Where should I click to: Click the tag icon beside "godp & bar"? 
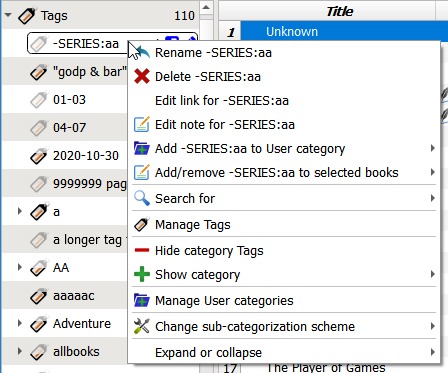pyautogui.click(x=39, y=72)
